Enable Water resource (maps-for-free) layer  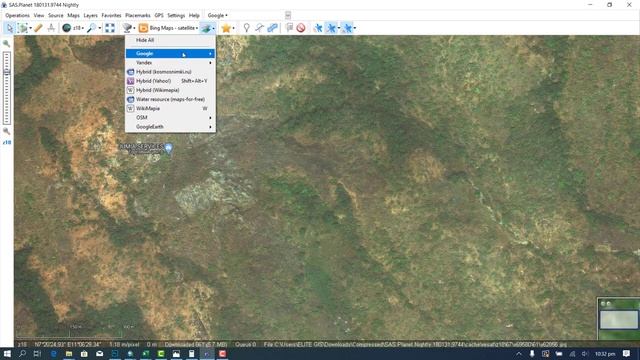(x=170, y=99)
